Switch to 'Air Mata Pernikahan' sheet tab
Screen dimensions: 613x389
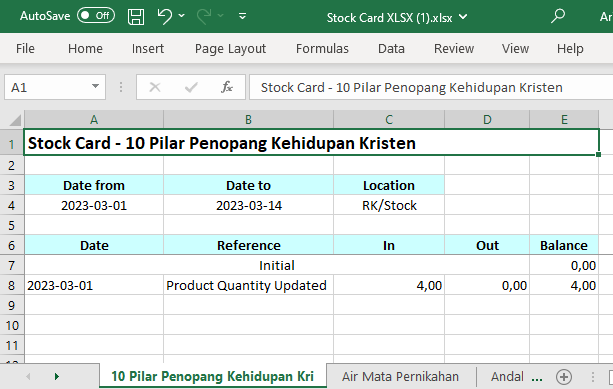coord(400,376)
